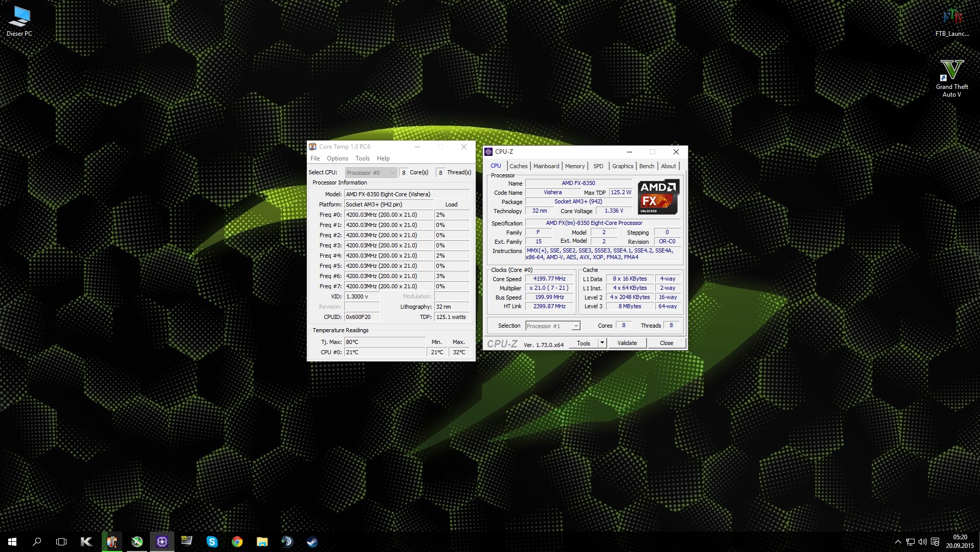Viewport: 980px width, 552px height.
Task: Minimize the CPU-Z window
Action: tap(630, 152)
